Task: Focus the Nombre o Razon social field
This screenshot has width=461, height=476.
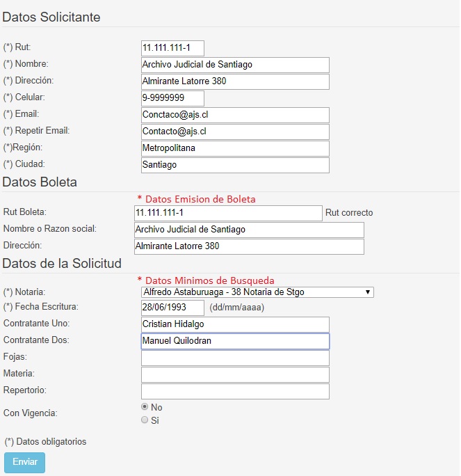Action: [x=248, y=230]
